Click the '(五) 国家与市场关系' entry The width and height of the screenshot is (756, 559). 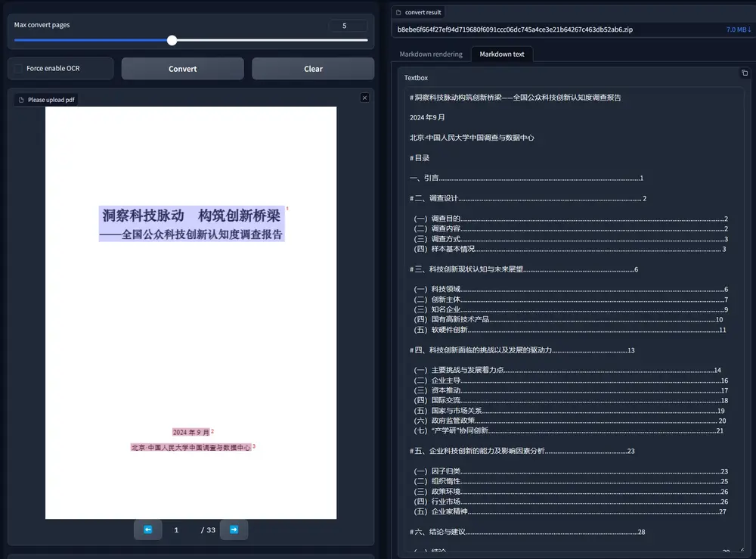click(569, 411)
